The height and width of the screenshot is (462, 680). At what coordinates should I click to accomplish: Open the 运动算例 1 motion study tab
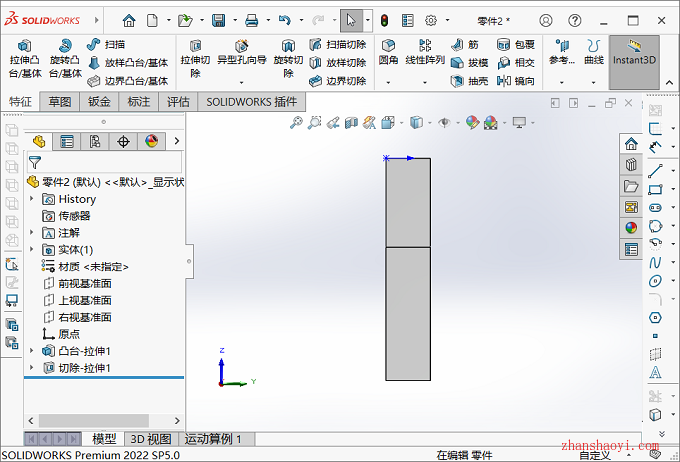[x=213, y=439]
